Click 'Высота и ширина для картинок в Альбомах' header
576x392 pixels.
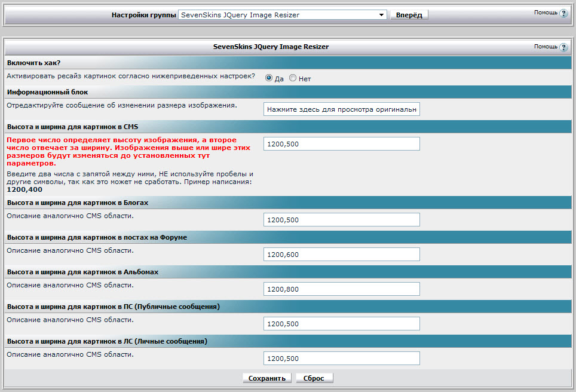click(289, 272)
